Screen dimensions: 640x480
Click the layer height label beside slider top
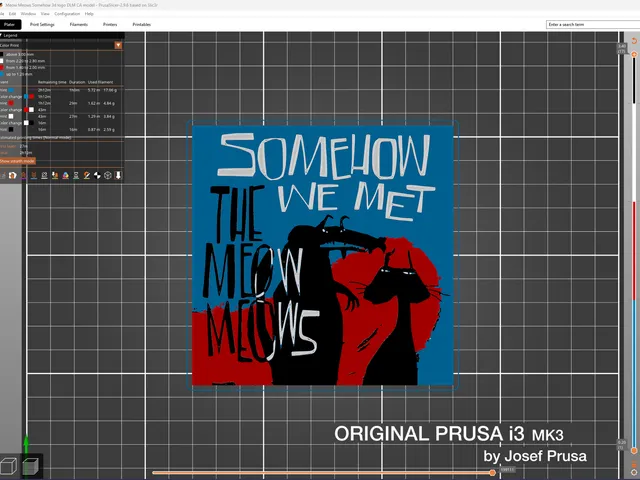pos(622,49)
